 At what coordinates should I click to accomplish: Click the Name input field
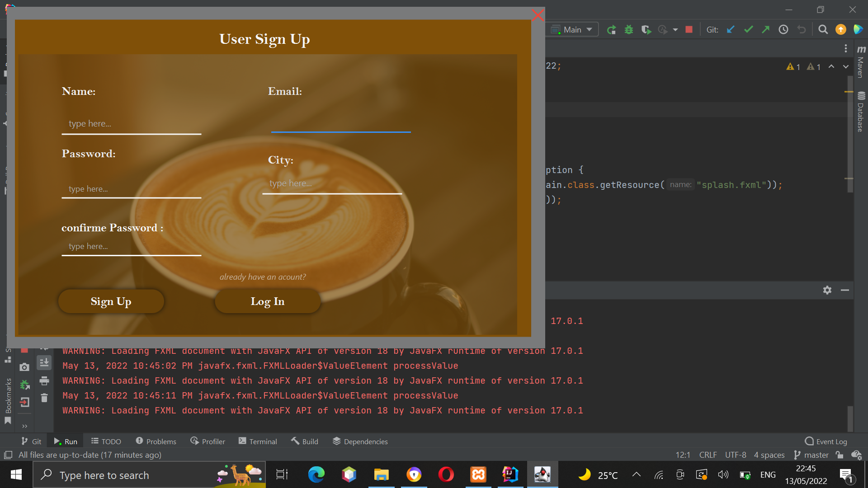(x=132, y=123)
